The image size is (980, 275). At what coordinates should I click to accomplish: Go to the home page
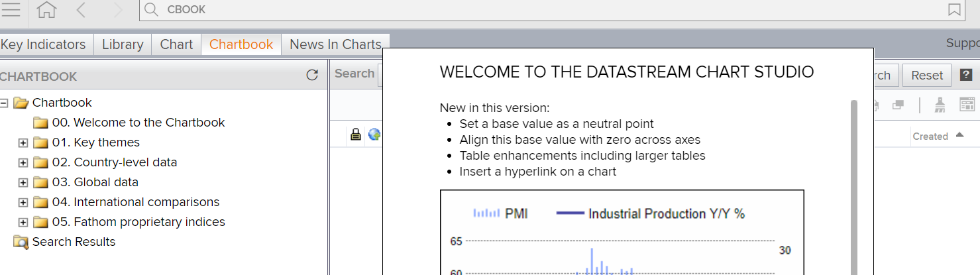point(46,10)
